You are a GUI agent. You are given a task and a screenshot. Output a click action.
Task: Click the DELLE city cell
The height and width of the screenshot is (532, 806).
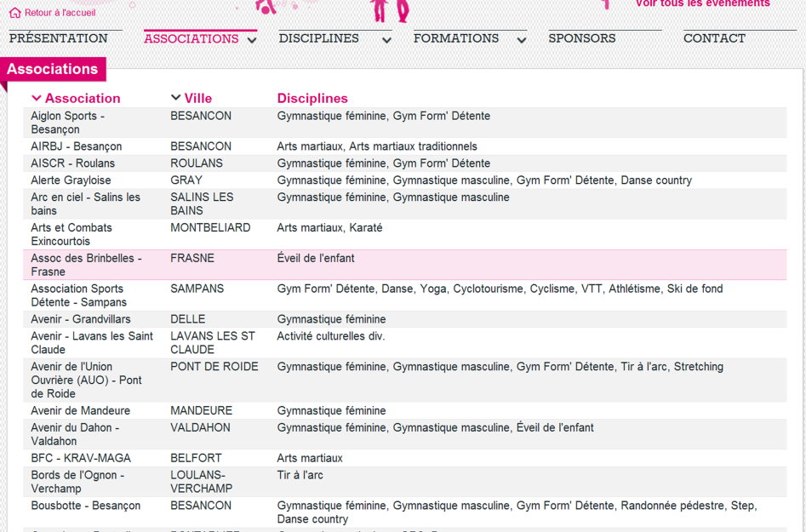click(187, 319)
